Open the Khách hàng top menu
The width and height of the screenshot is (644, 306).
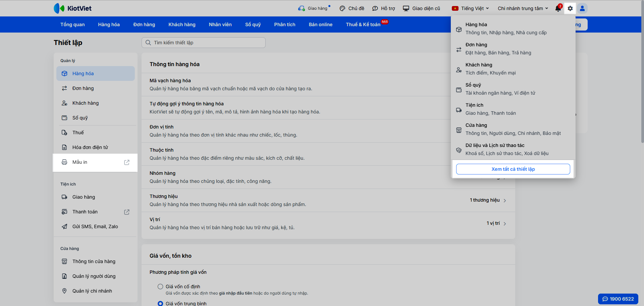(x=182, y=24)
